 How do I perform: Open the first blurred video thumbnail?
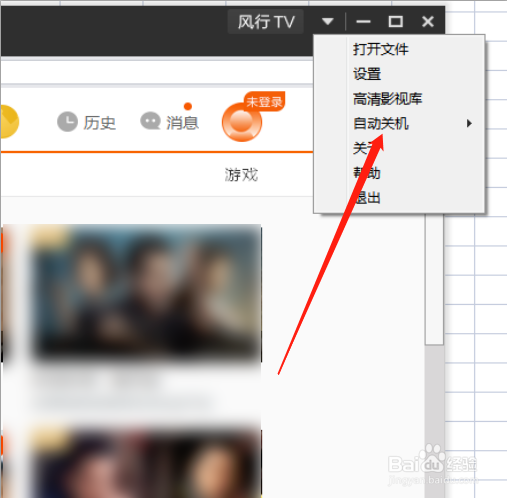(x=147, y=293)
